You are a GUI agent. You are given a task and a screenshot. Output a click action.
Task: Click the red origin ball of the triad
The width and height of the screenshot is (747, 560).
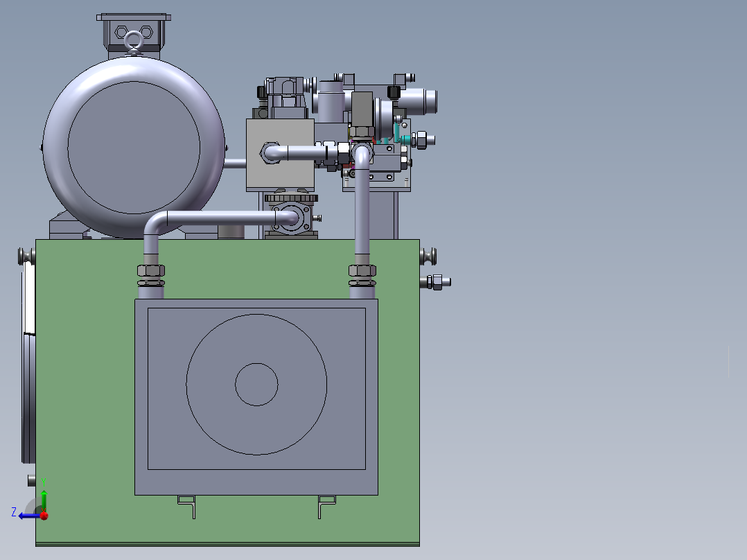point(44,516)
